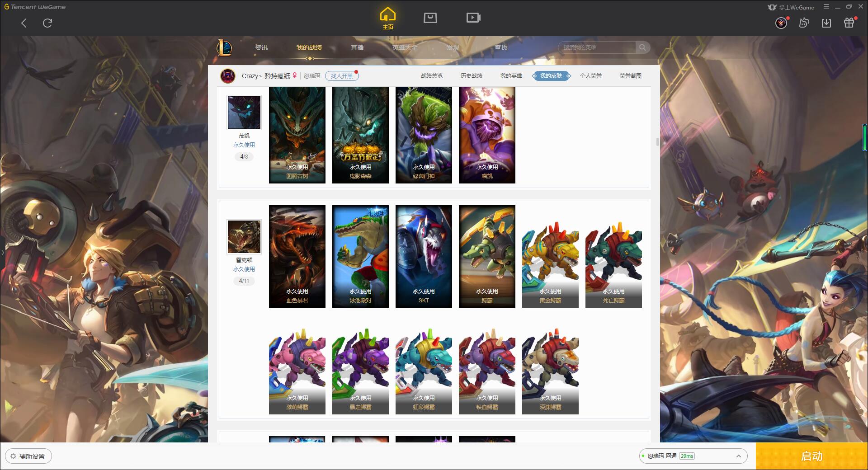Click the 29ms ping indicator

click(x=687, y=456)
